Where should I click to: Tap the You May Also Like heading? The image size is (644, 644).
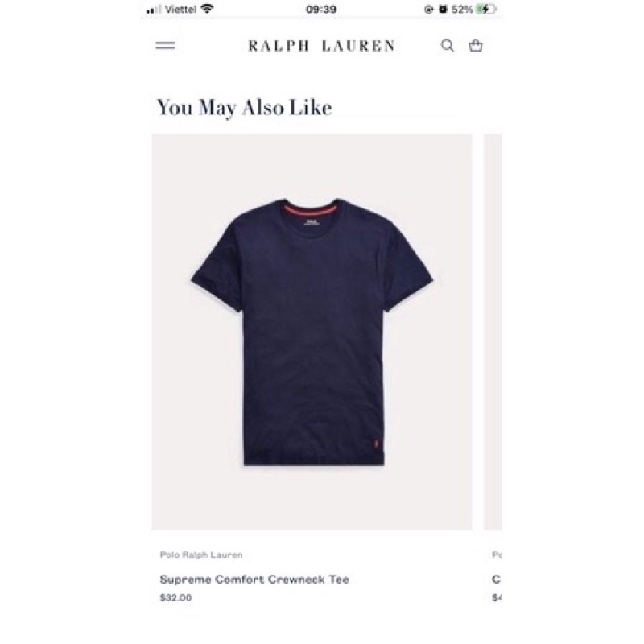245,108
